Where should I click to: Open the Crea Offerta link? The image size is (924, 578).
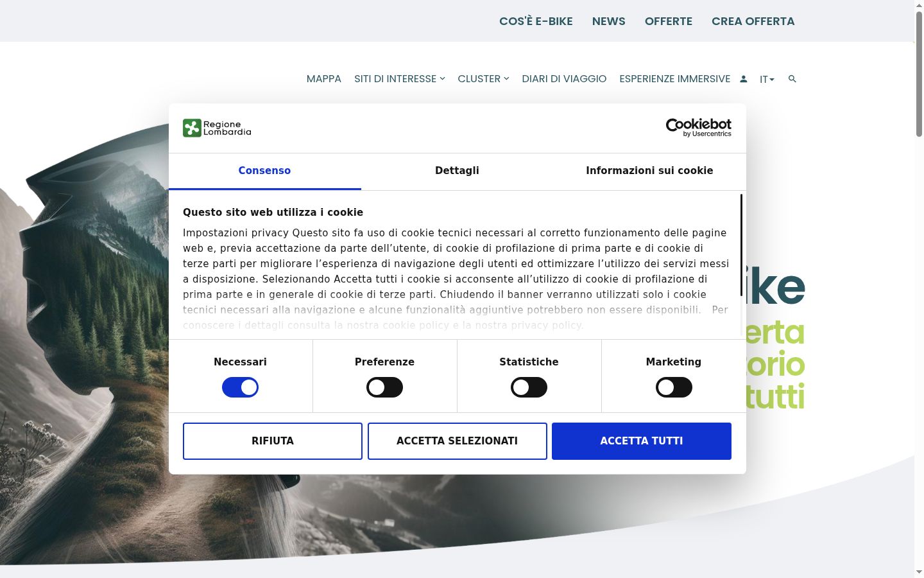(x=753, y=21)
